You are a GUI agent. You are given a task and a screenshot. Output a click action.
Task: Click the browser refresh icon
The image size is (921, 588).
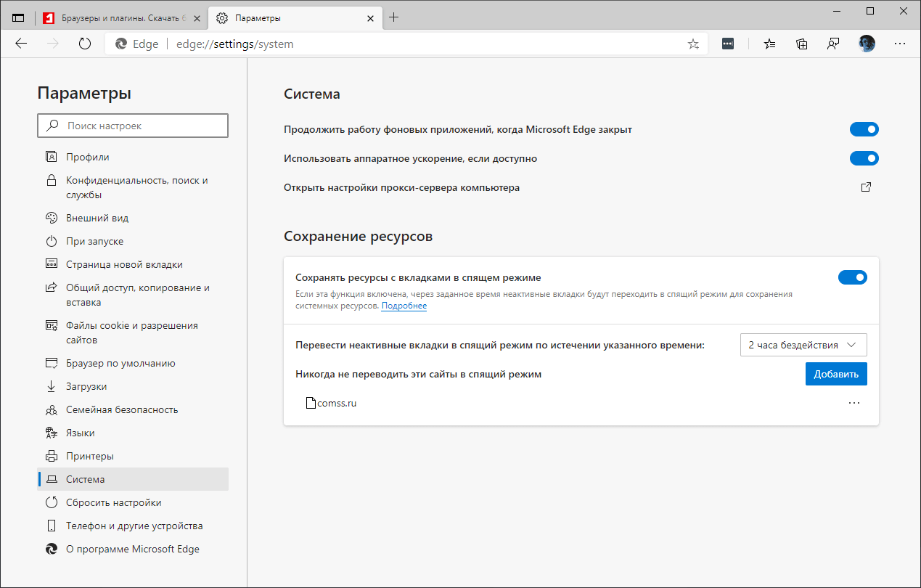coord(85,44)
